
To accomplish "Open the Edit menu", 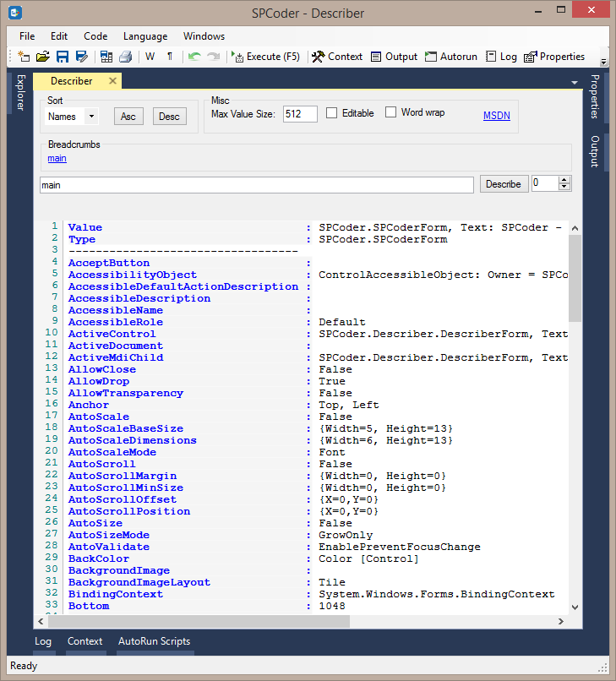I will (x=59, y=36).
